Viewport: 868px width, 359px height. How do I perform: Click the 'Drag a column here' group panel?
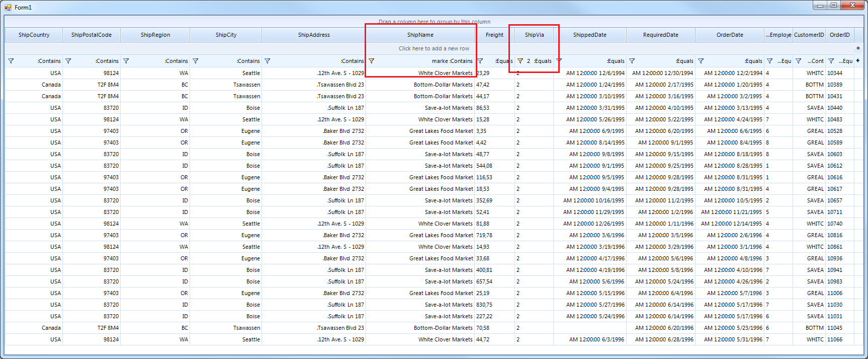click(x=434, y=22)
